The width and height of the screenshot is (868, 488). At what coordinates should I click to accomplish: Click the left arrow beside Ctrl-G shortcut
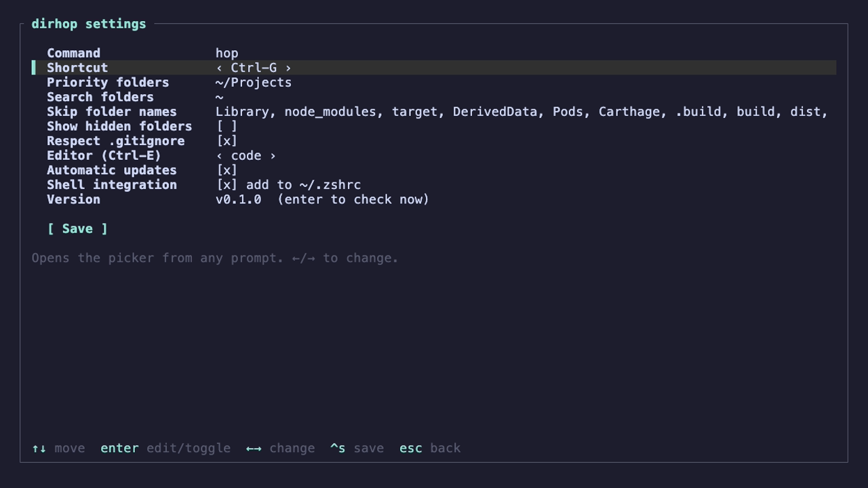click(220, 68)
